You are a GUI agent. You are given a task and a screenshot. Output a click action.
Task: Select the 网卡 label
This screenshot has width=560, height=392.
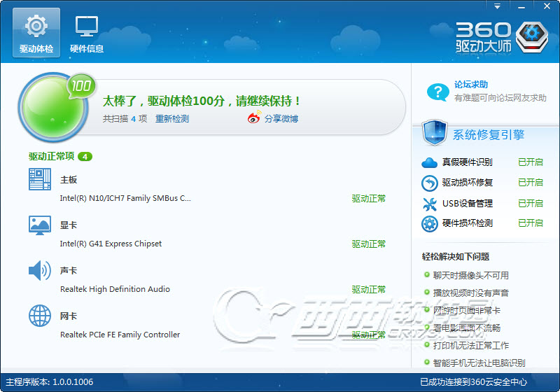pos(69,316)
